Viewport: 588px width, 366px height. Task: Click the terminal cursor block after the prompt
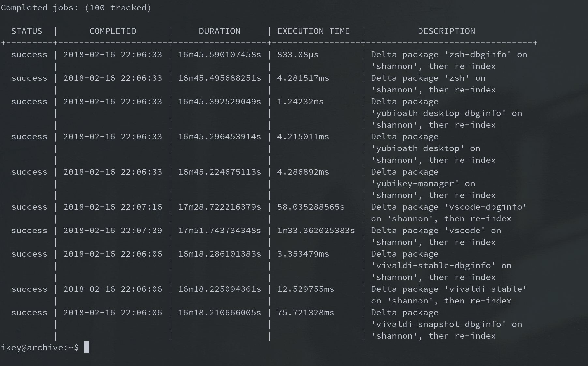(87, 347)
